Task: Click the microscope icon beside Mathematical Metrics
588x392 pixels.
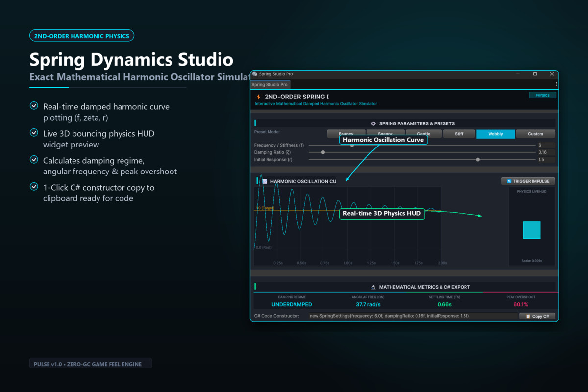Action: coord(373,287)
